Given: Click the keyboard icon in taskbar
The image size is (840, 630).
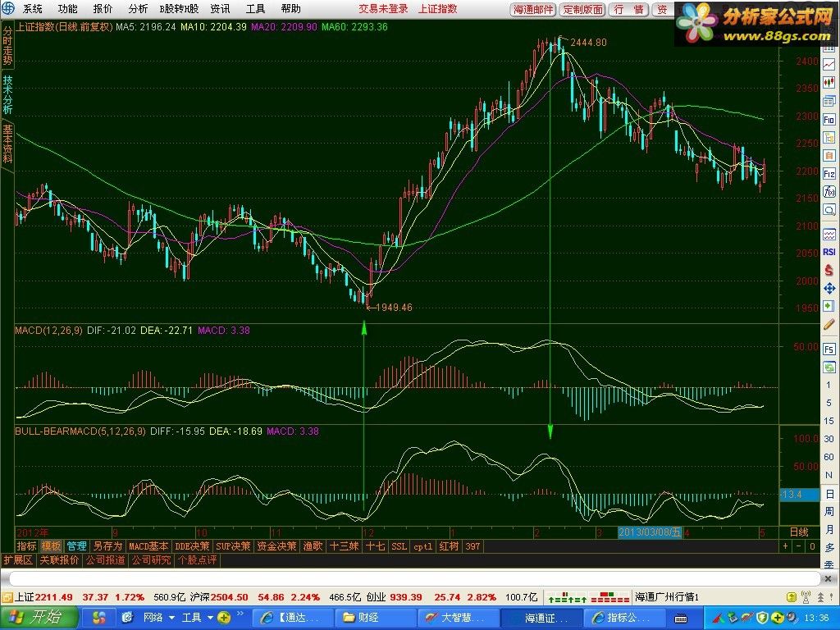Looking at the screenshot, I should point(681,619).
